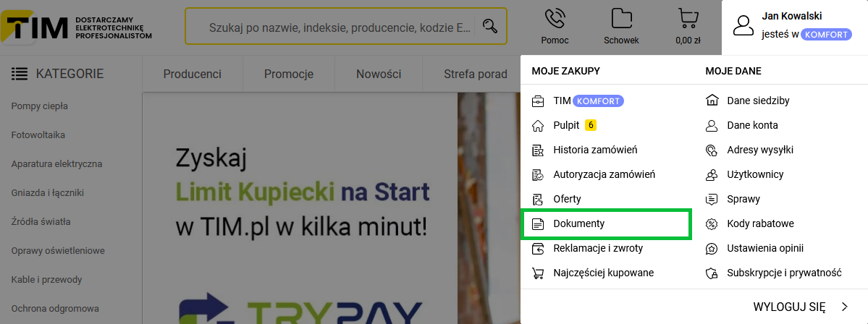
Task: Click the Pulpit text link
Action: click(x=566, y=126)
